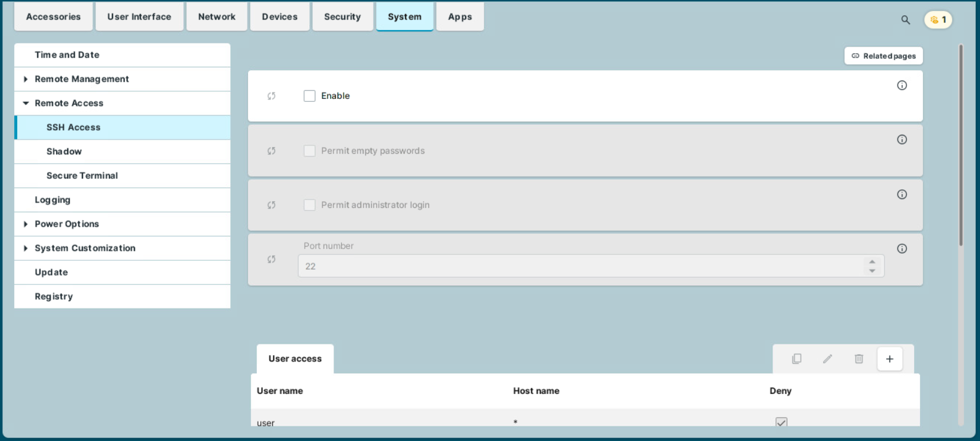The image size is (980, 441).
Task: Click reset icon beside Enable checkbox
Action: click(x=271, y=96)
